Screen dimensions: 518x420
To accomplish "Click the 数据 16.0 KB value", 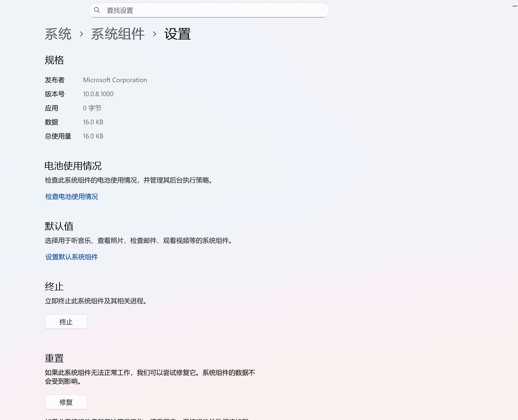I will click(x=93, y=122).
